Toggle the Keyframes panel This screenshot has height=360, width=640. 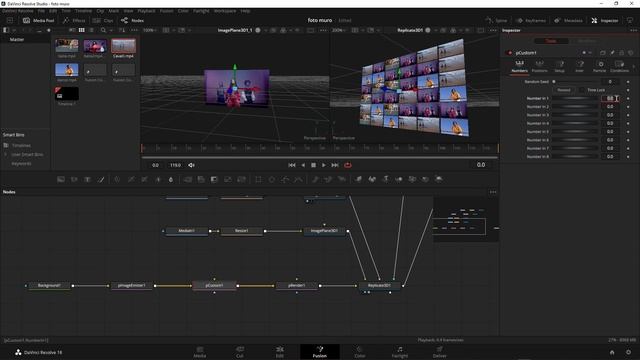[x=531, y=20]
